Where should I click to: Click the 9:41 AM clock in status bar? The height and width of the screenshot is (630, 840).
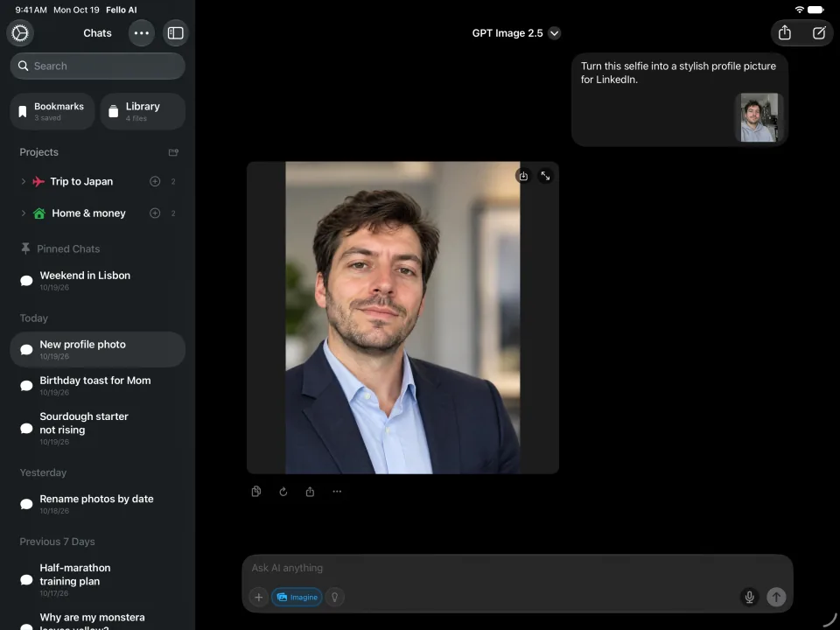point(31,10)
